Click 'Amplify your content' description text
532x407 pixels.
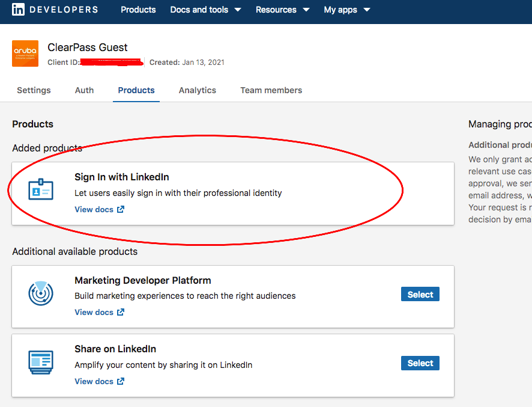coord(163,365)
